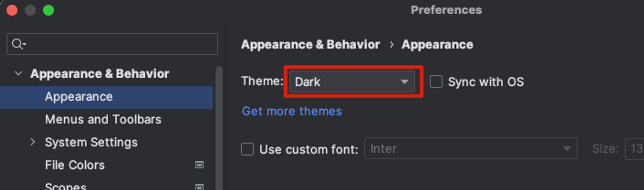Open the Inter font dropdown
The height and width of the screenshot is (190, 644).
pyautogui.click(x=470, y=148)
